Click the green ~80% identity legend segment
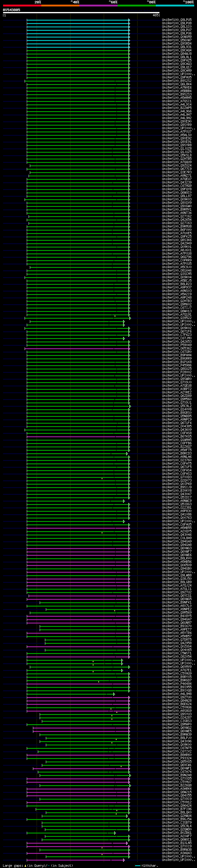The height and width of the screenshot is (868, 197). (137, 6)
